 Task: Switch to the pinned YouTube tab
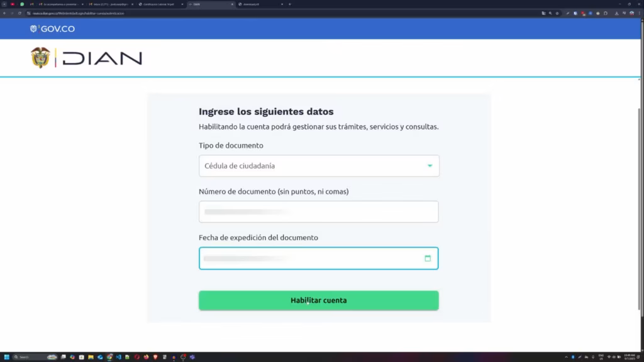(x=13, y=4)
